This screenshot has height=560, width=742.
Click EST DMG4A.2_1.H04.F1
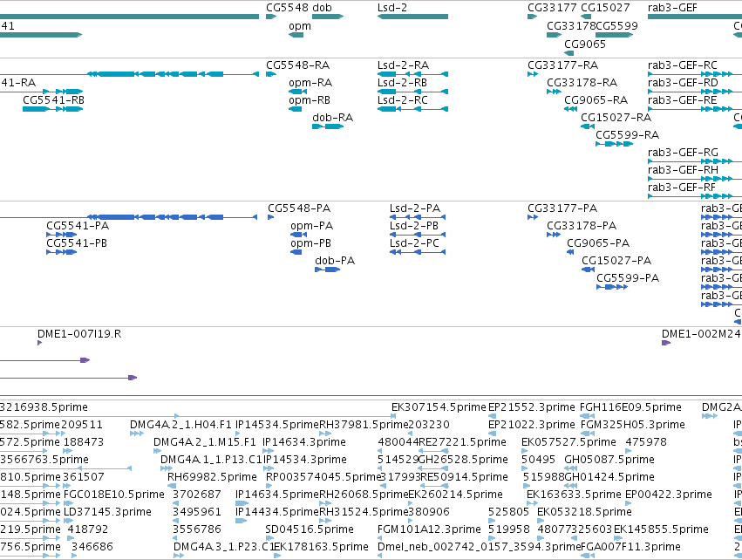point(180,425)
